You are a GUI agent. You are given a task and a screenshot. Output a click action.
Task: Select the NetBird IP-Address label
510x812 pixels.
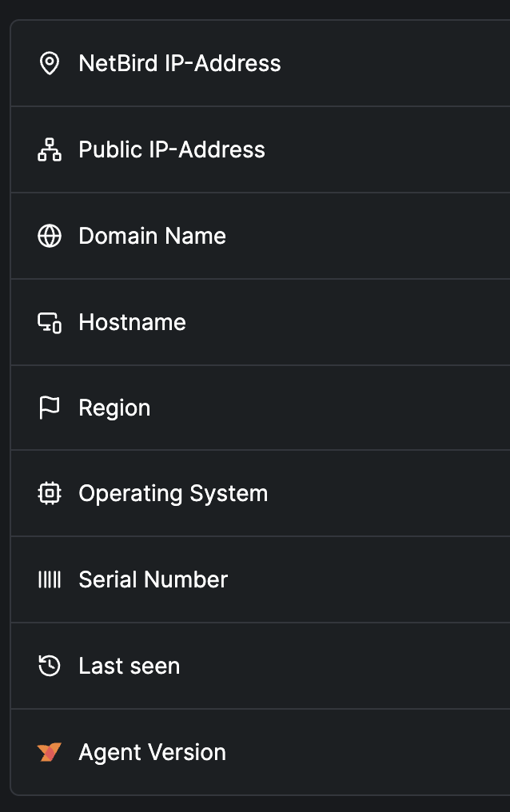coord(180,63)
